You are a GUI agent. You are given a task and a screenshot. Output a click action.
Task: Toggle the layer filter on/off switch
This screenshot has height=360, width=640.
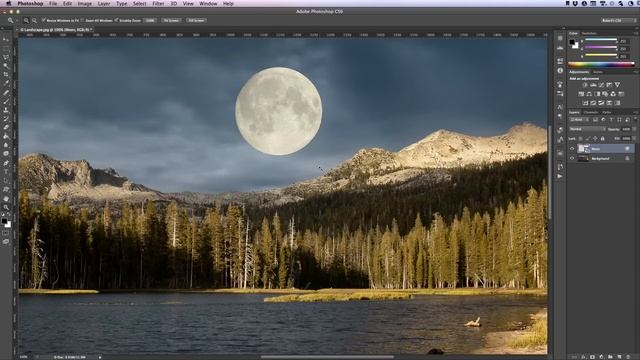pyautogui.click(x=635, y=120)
